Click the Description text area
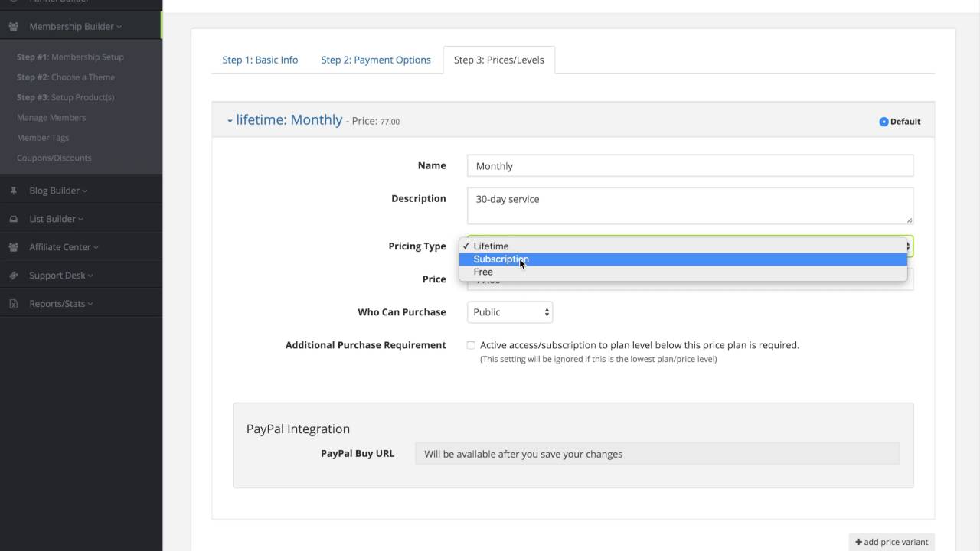The height and width of the screenshot is (551, 980). (690, 206)
